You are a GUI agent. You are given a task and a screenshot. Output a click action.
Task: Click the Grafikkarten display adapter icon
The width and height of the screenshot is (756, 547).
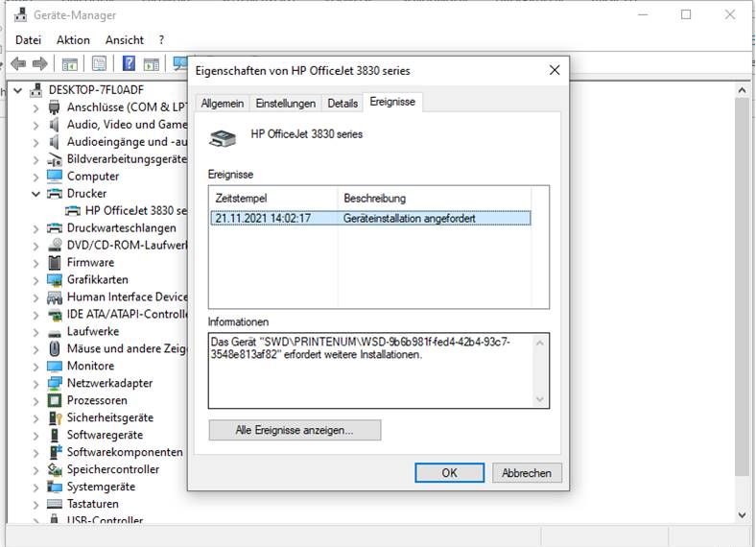[x=55, y=280]
